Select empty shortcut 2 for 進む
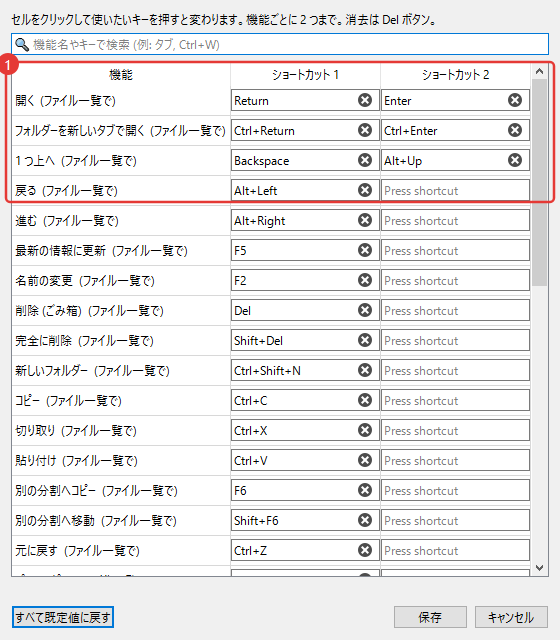The width and height of the screenshot is (560, 640). 455,220
